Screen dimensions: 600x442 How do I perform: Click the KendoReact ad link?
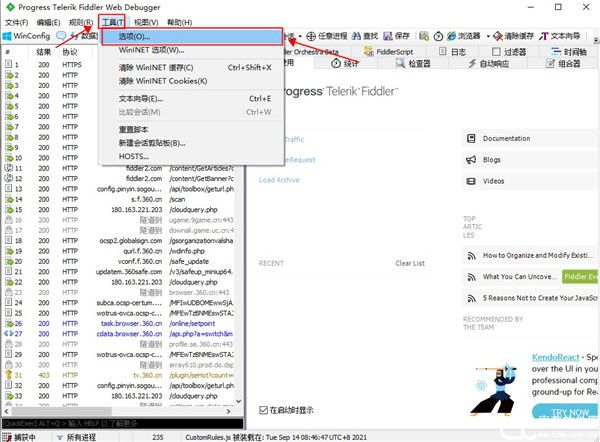tap(555, 357)
